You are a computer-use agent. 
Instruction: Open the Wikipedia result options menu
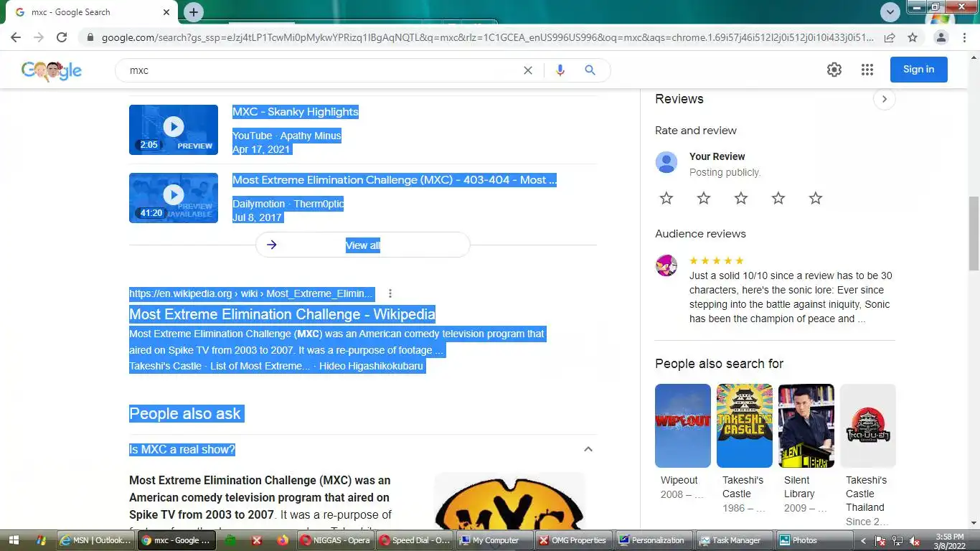coord(390,293)
